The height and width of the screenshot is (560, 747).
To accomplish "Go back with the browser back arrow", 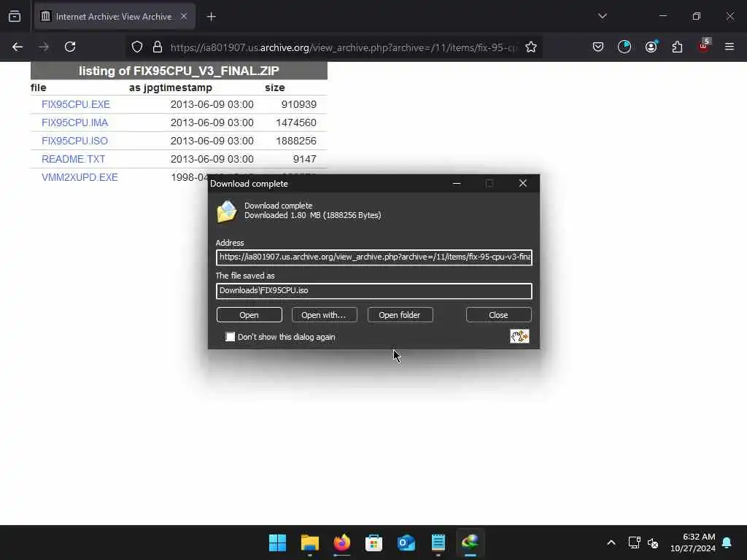I will (x=18, y=47).
